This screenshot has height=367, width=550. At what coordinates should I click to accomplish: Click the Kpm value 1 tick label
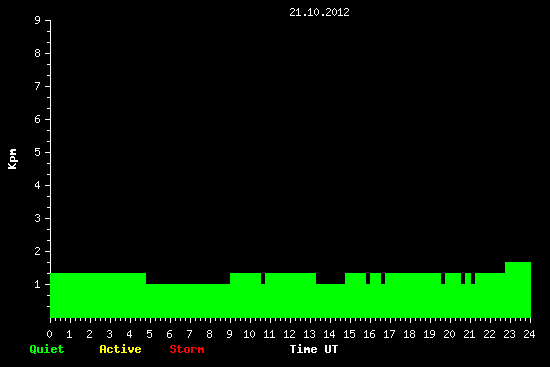38,284
